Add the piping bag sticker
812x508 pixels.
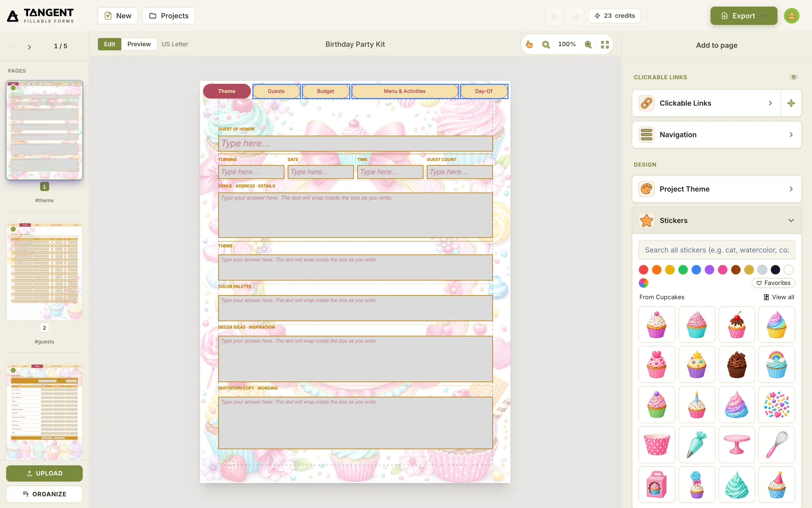click(697, 445)
